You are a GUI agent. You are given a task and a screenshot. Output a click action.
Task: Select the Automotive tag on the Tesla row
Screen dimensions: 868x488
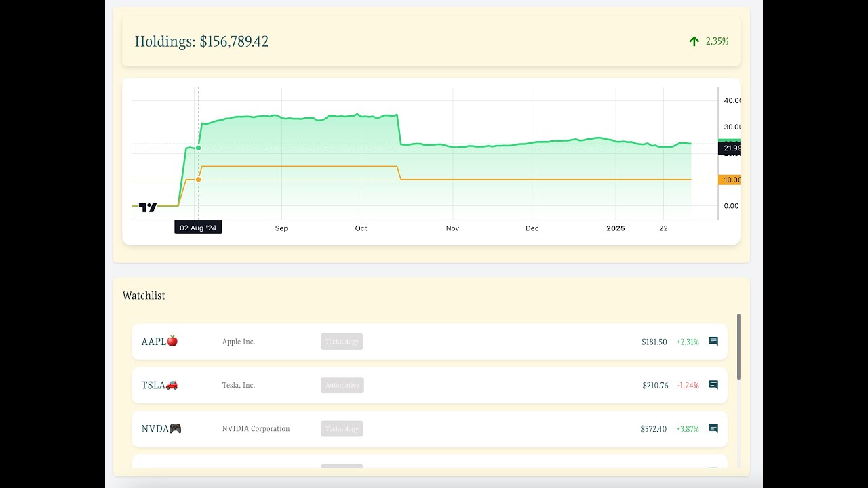pos(342,385)
